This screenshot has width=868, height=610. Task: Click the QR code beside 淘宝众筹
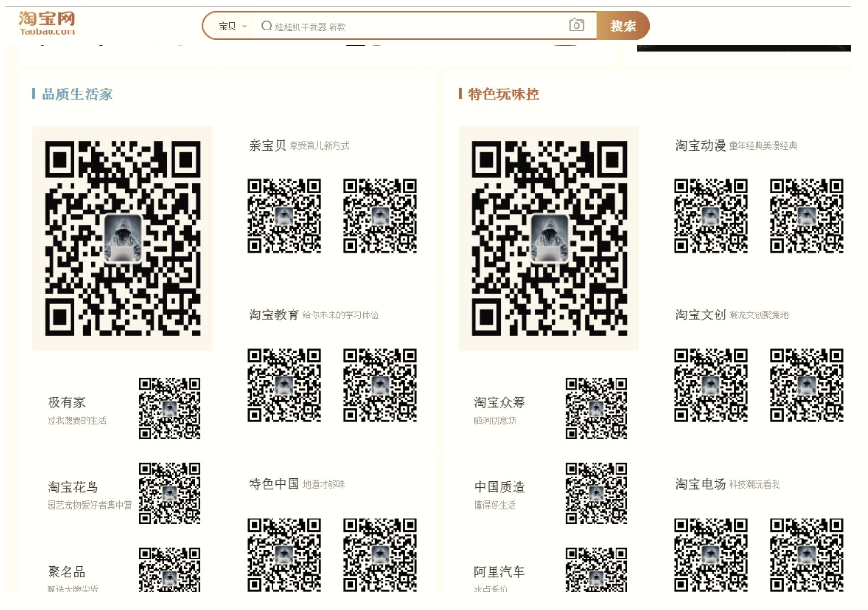point(596,409)
